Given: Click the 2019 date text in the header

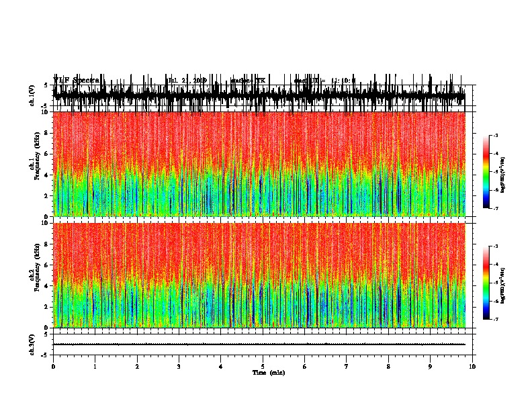Looking at the screenshot, I should 187,81.
